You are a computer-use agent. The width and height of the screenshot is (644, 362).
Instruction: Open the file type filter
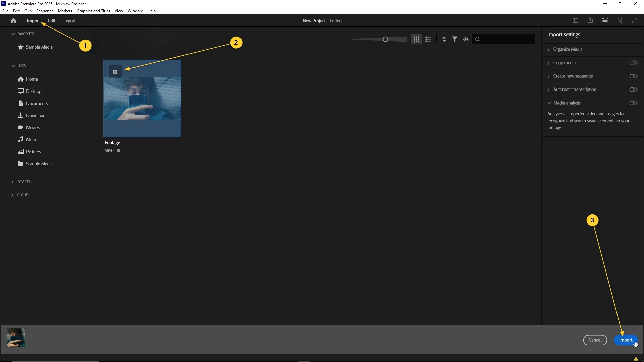click(x=455, y=39)
